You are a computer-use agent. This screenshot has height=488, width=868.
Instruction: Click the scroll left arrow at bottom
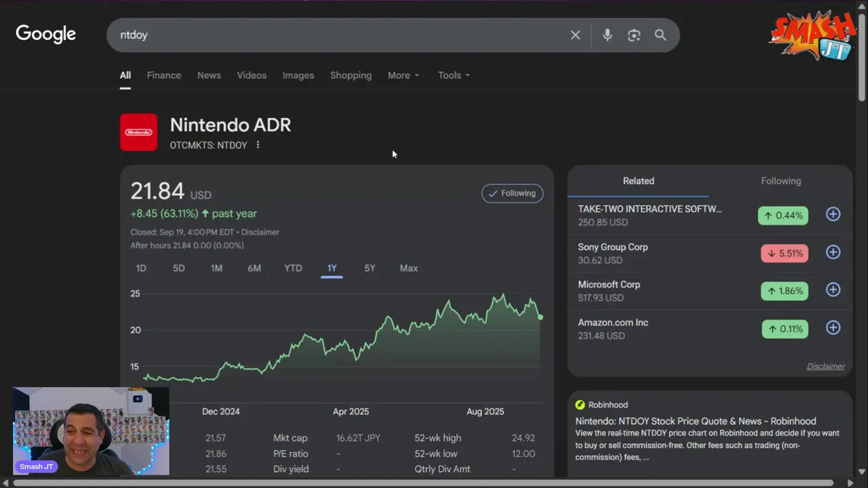5,483
